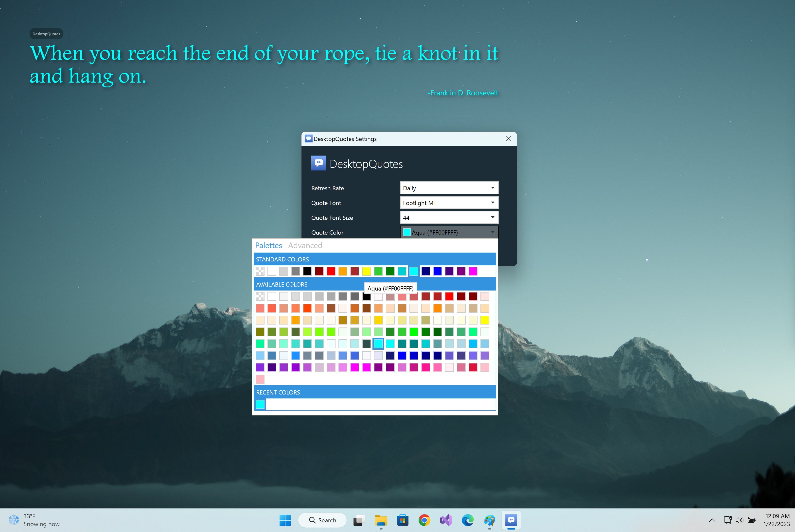This screenshot has height=532, width=795.
Task: Open Microsoft Edge from the taskbar
Action: click(467, 520)
